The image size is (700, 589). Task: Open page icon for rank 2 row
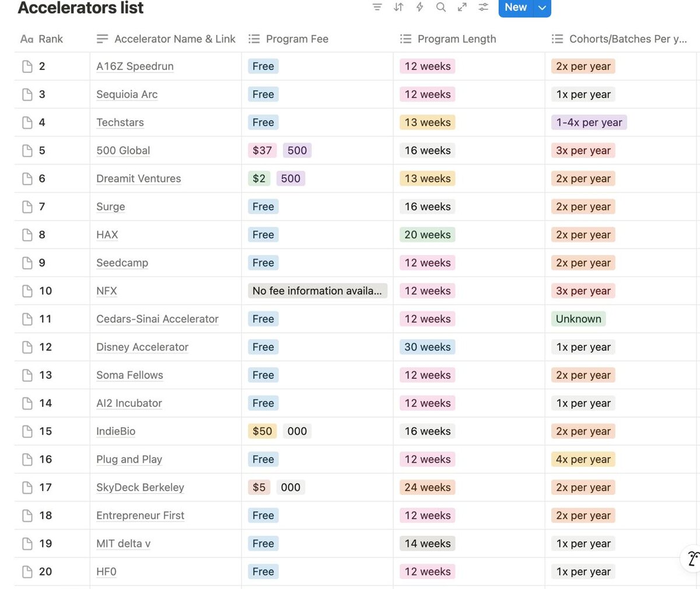click(x=27, y=67)
